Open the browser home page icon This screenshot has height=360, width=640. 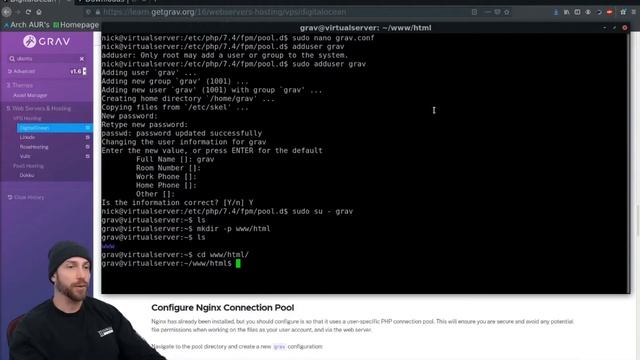[39, 12]
